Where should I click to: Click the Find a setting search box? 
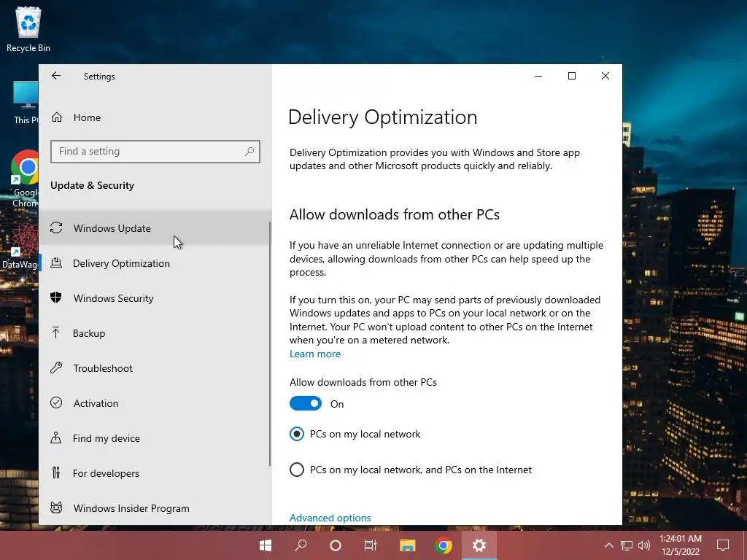pos(155,152)
